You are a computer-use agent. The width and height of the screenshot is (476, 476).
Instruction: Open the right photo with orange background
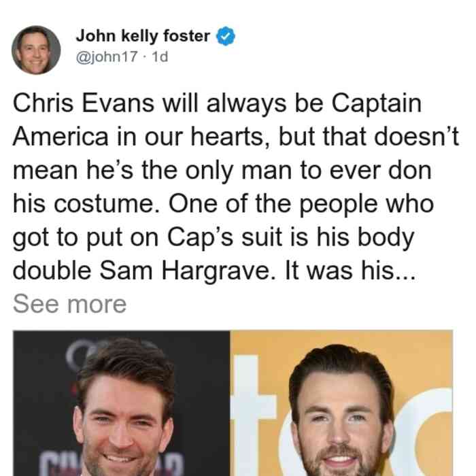coord(341,403)
